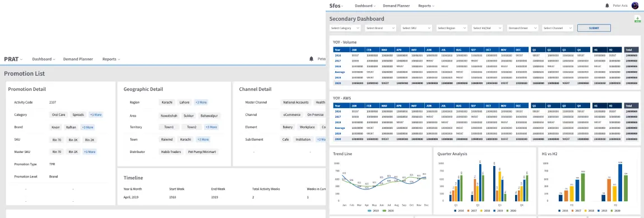Click the 2019 legend swatch under Trend Line
The width and height of the screenshot is (644, 218).
[369, 210]
